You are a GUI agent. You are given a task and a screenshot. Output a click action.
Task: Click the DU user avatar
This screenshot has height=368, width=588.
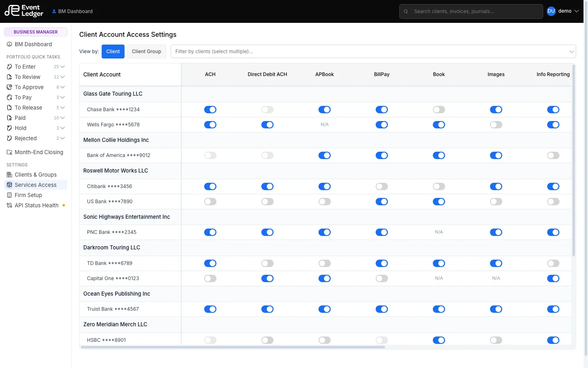(x=551, y=11)
